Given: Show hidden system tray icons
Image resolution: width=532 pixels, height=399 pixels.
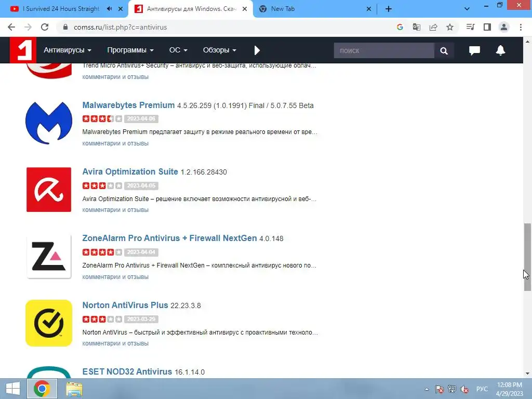Looking at the screenshot, I should point(427,389).
